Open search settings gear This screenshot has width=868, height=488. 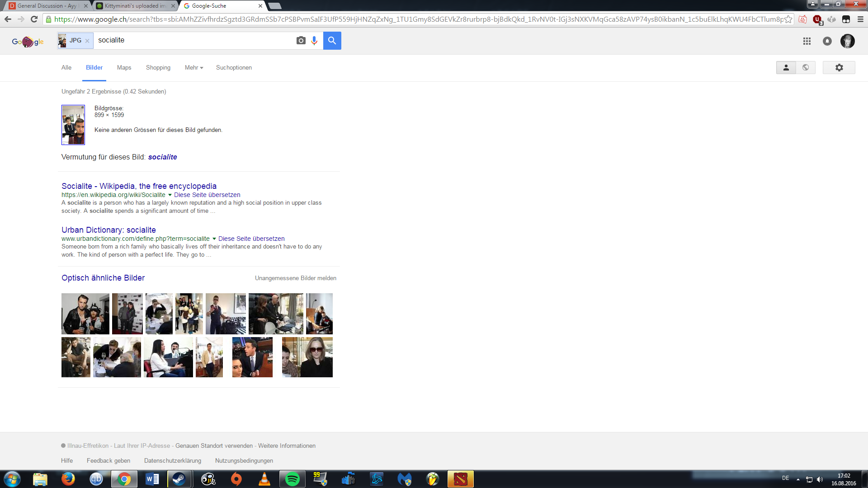pyautogui.click(x=839, y=67)
